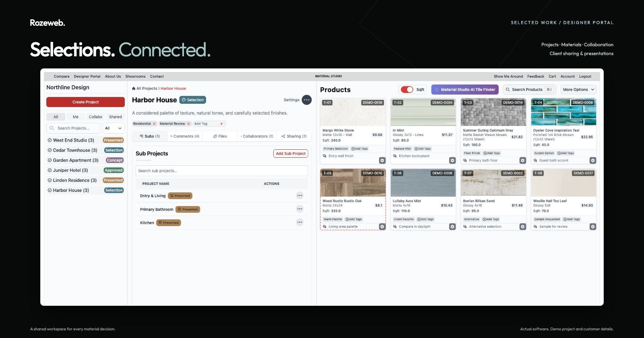Focus the Search Products field

click(x=530, y=90)
